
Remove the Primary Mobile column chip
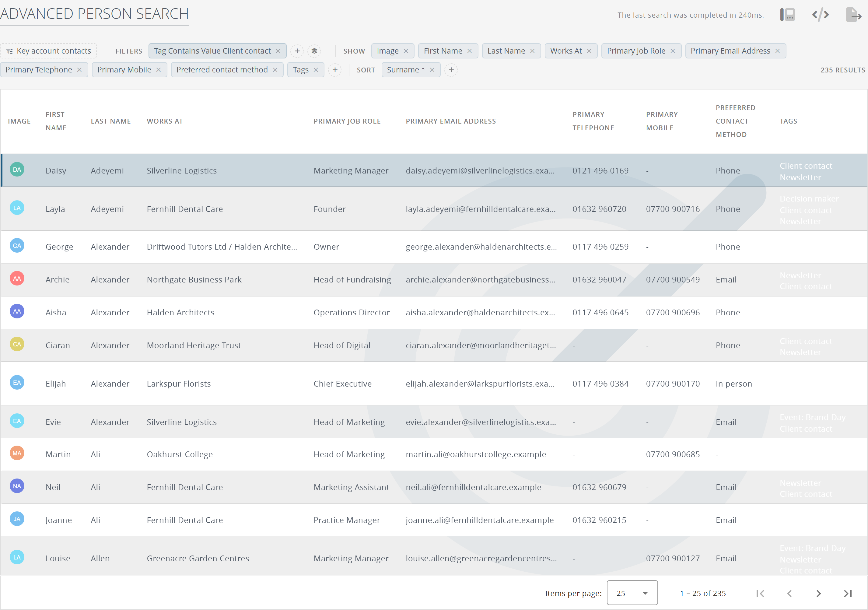click(x=158, y=70)
